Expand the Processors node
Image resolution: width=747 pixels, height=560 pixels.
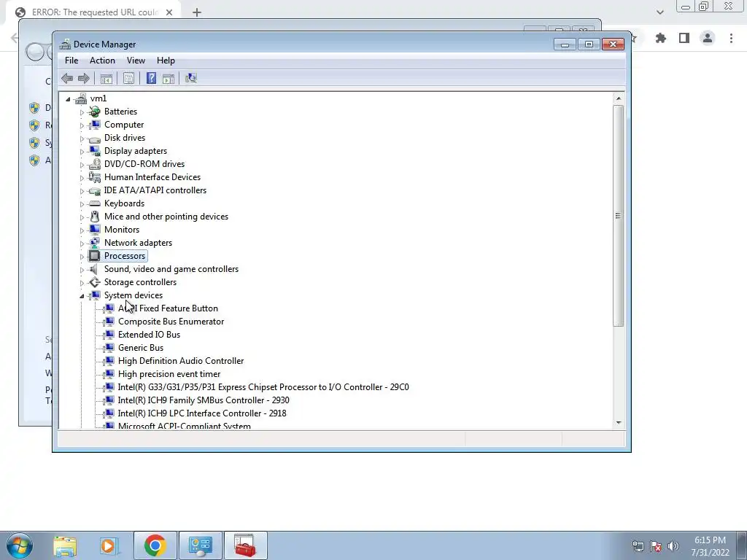[82, 257]
